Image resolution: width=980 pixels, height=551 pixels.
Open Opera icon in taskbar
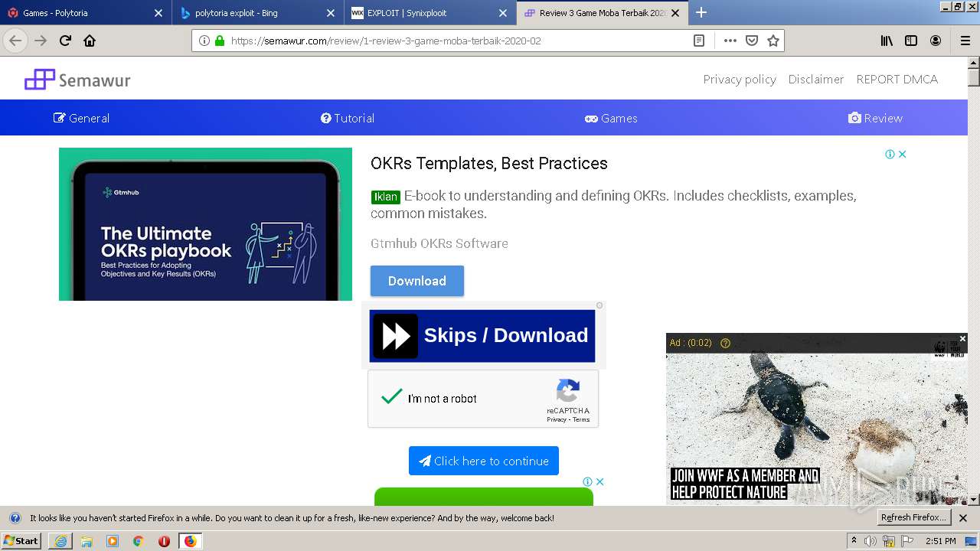[x=164, y=541]
